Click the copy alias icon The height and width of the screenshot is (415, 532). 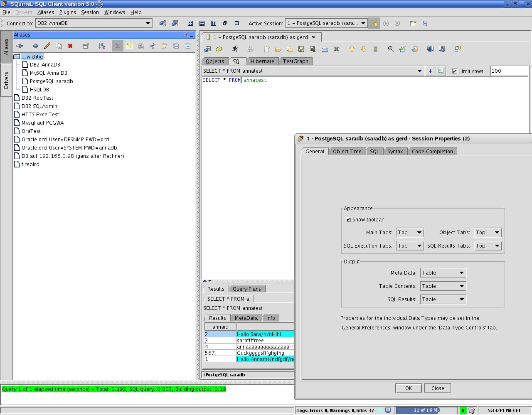coord(59,46)
